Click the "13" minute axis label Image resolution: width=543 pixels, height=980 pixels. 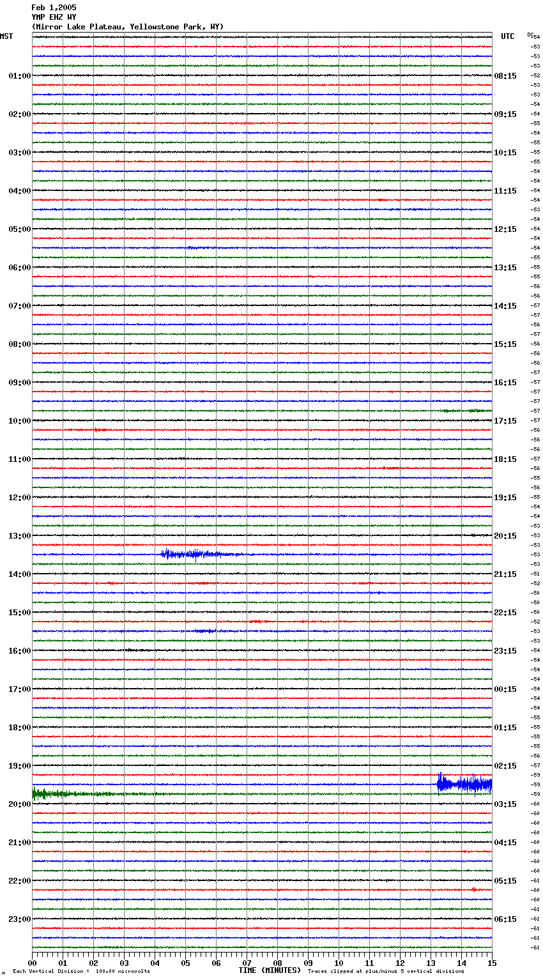[431, 963]
